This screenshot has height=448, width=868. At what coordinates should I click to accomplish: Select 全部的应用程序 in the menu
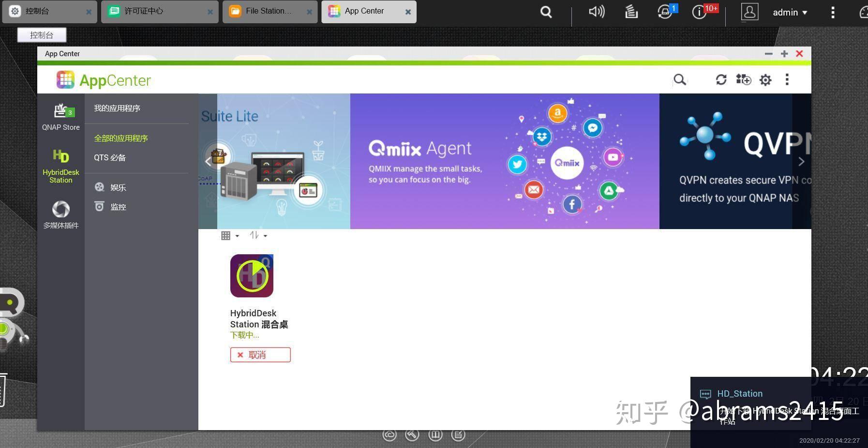[121, 138]
